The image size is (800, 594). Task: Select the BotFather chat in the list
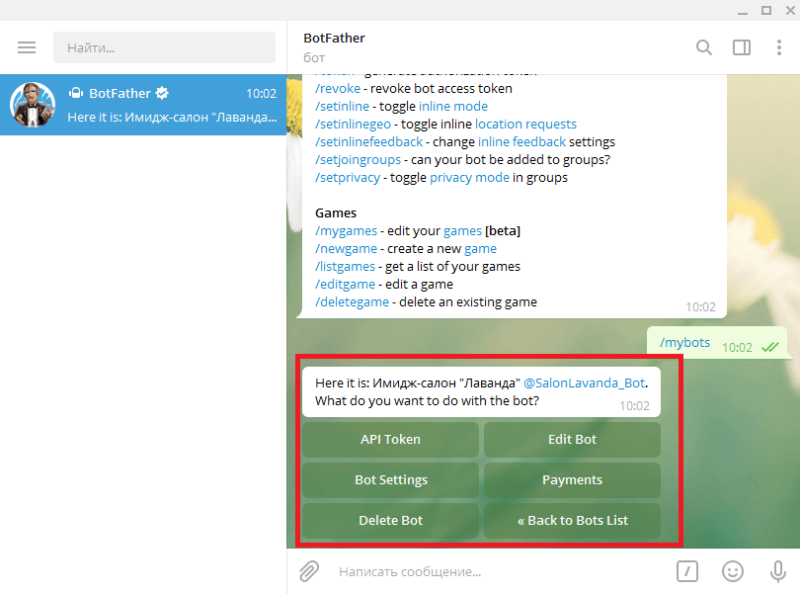pos(143,105)
